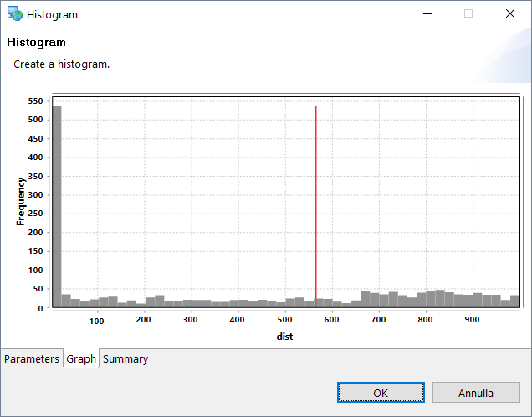The image size is (532, 417).
Task: Minimize the Histogram dialog window
Action: [427, 14]
